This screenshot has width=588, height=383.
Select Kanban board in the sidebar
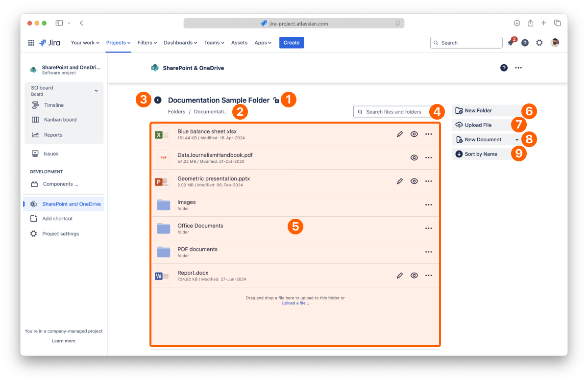pos(60,120)
